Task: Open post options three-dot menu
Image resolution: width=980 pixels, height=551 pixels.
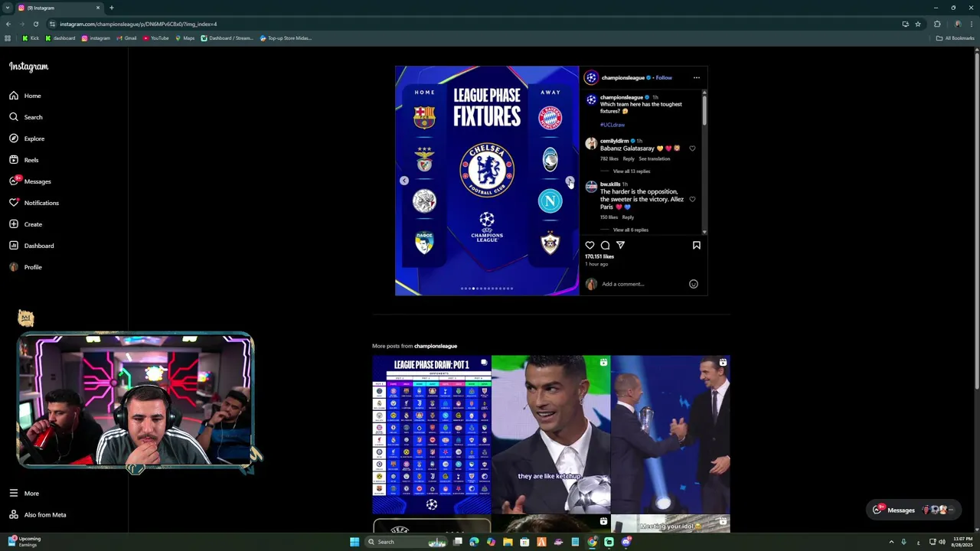Action: pos(696,77)
